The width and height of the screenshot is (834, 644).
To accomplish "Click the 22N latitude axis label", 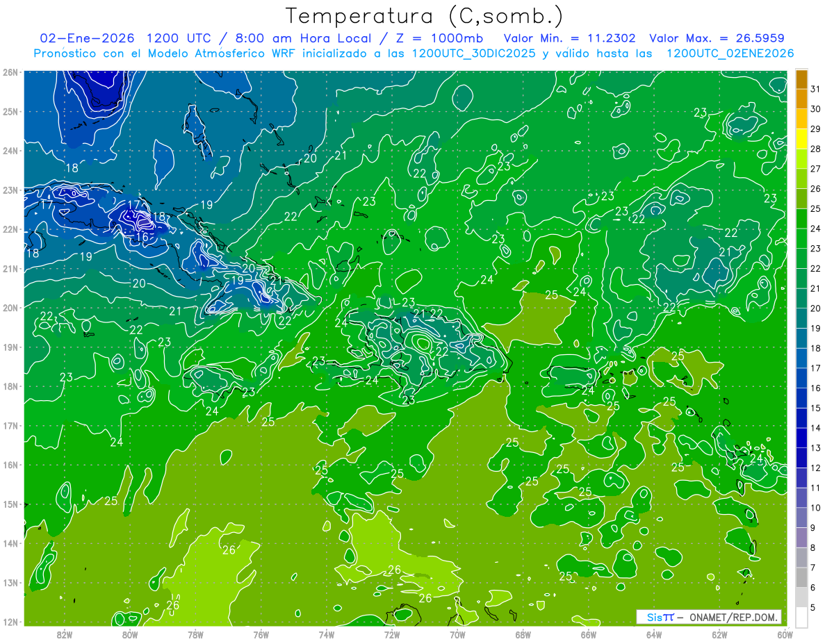I will [x=10, y=229].
